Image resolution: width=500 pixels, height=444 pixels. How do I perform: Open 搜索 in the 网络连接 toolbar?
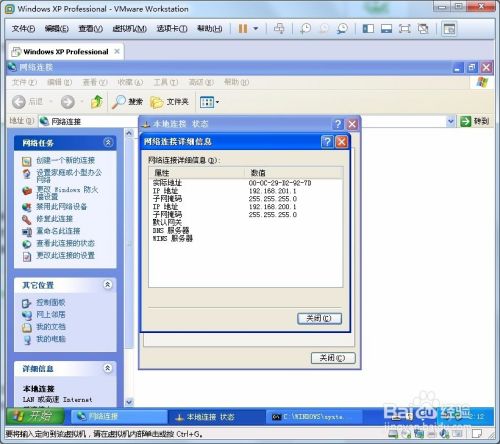[x=127, y=102]
